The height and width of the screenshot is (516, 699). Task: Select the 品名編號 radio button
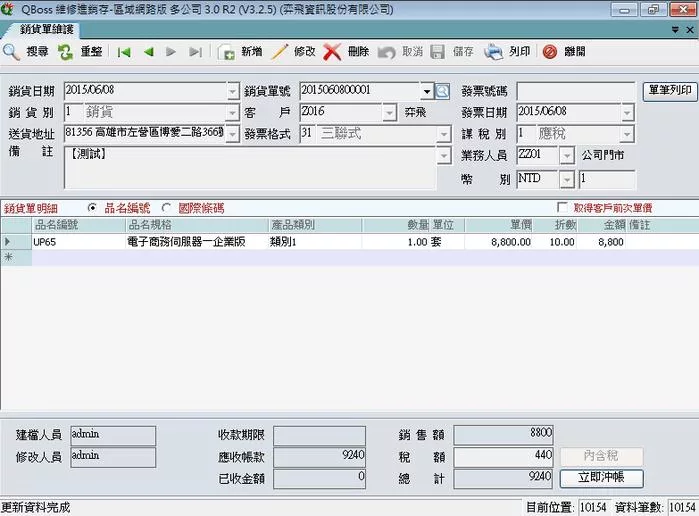click(x=93, y=208)
